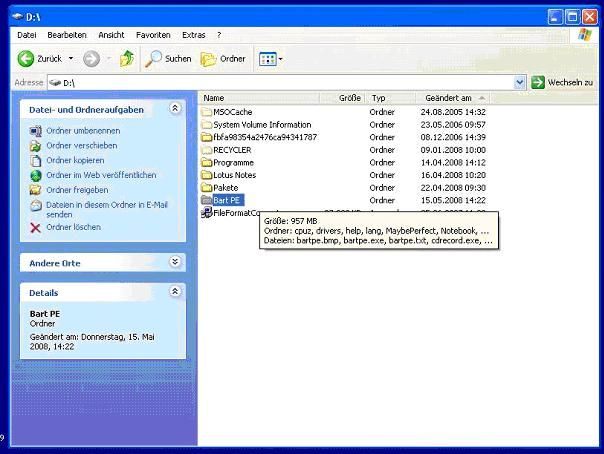604x454 pixels.
Task: Toggle the Ordner folders pane button
Action: [x=223, y=59]
